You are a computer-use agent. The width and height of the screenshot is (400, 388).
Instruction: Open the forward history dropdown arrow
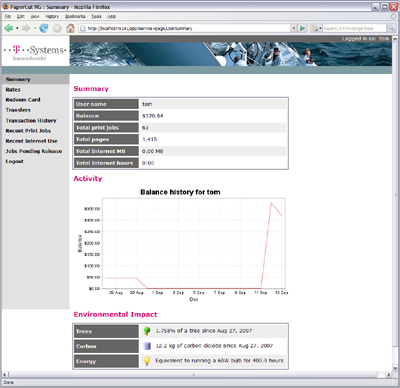click(x=35, y=28)
